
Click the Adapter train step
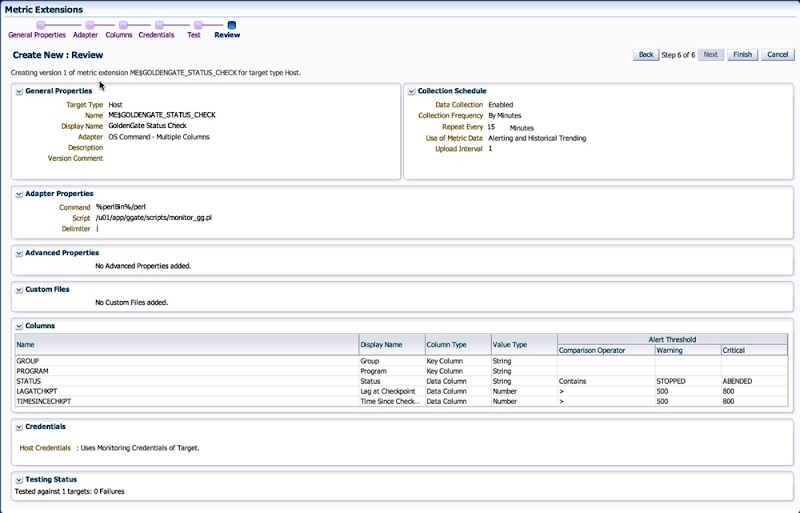coord(85,34)
